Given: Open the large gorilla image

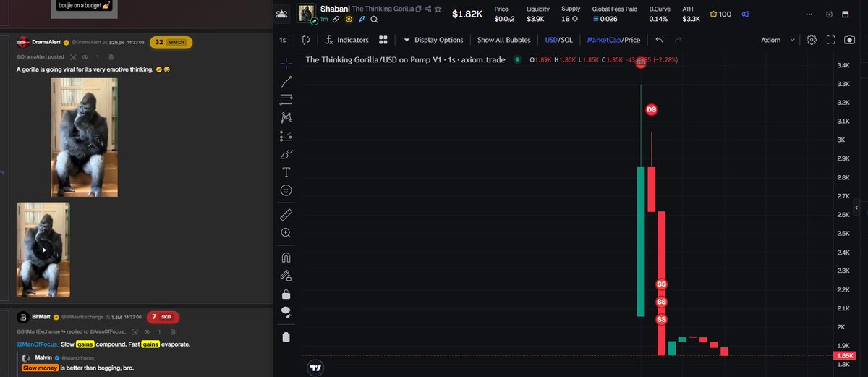Looking at the screenshot, I should (x=84, y=137).
